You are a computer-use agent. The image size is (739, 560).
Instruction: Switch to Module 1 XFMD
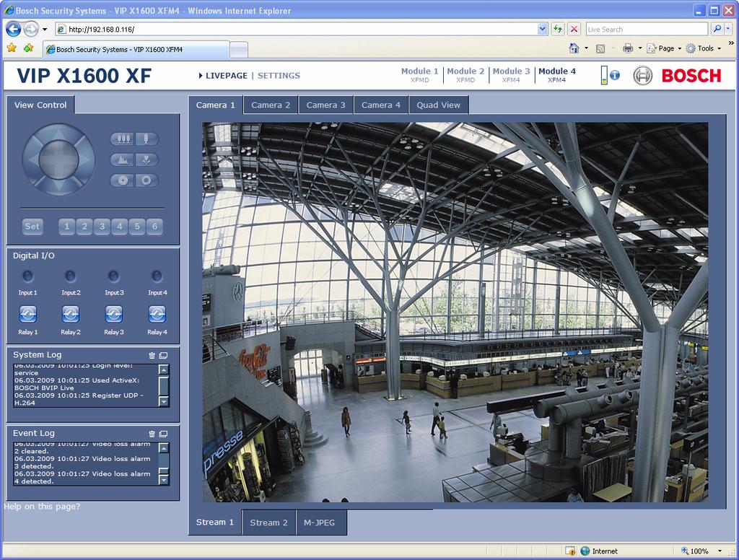pos(419,75)
